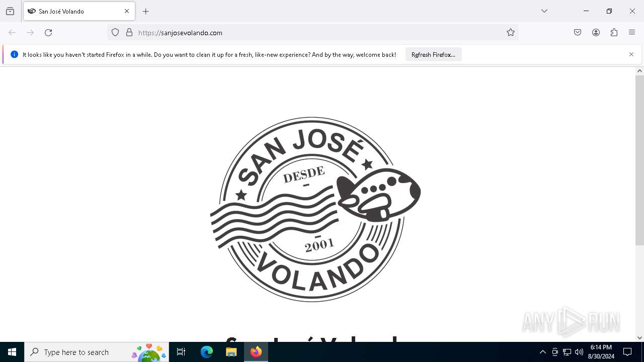Restore down the Firefox window
This screenshot has height=362, width=644.
tap(609, 11)
